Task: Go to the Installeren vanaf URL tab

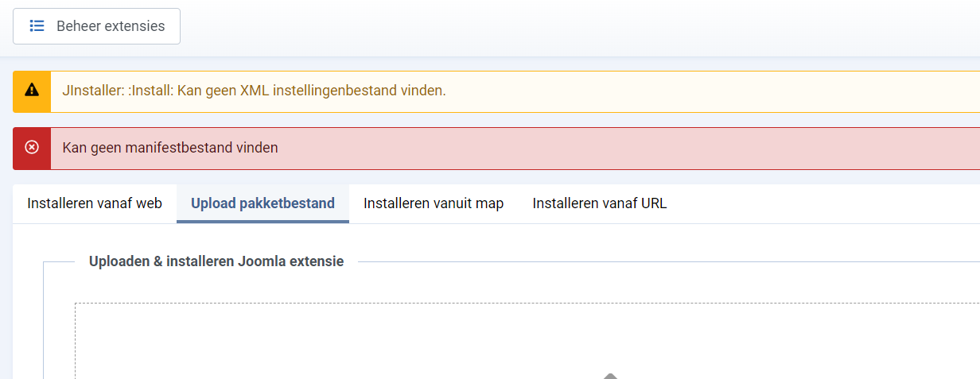Action: click(600, 203)
